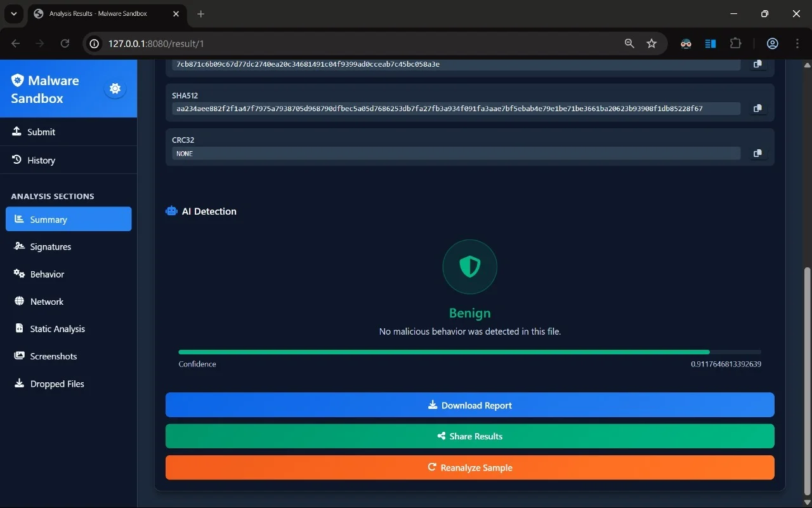
Task: Select the SHA512 hash string
Action: pyautogui.click(x=440, y=109)
